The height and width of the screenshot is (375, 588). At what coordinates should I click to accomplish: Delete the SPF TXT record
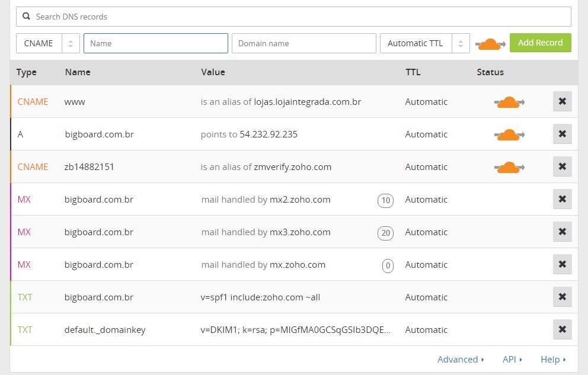pos(562,297)
